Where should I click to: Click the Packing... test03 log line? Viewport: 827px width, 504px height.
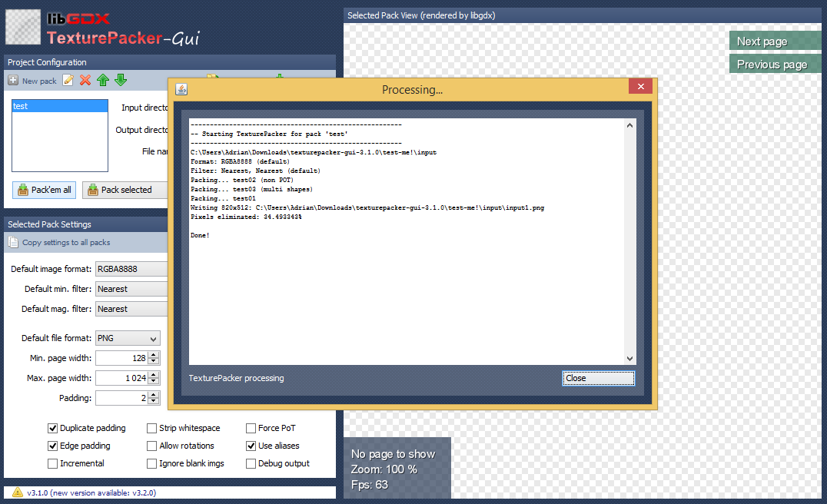click(251, 189)
